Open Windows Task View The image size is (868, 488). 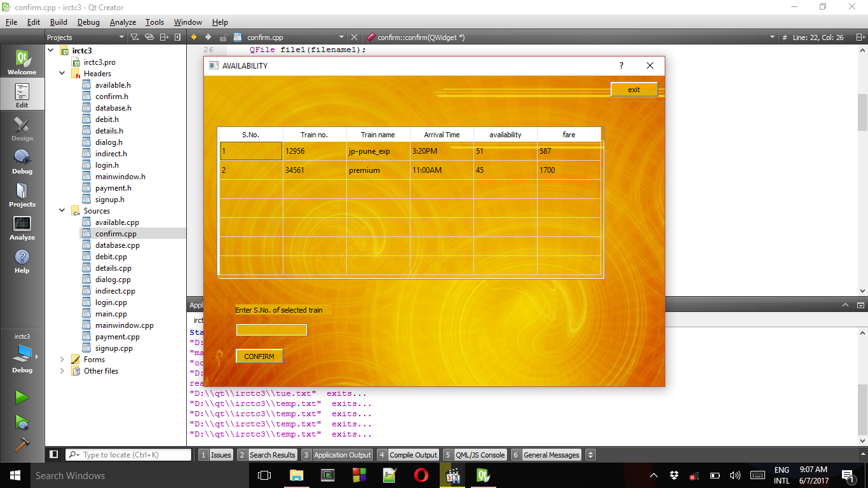(264, 475)
